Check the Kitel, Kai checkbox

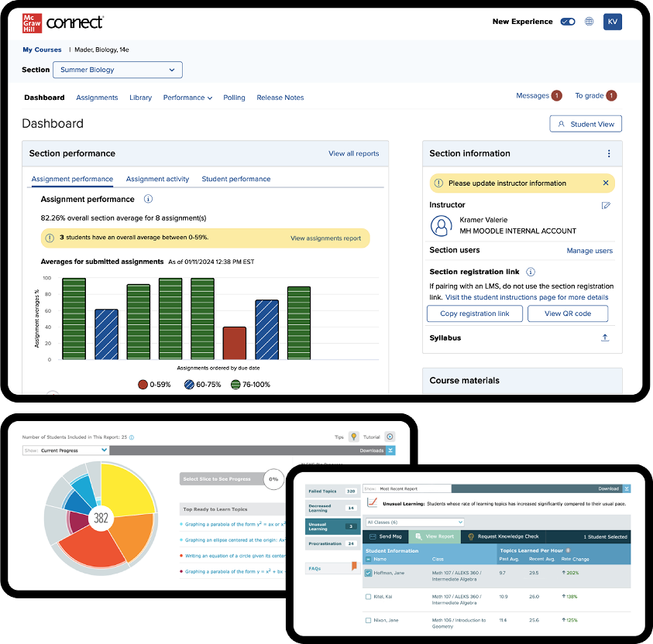tap(368, 597)
